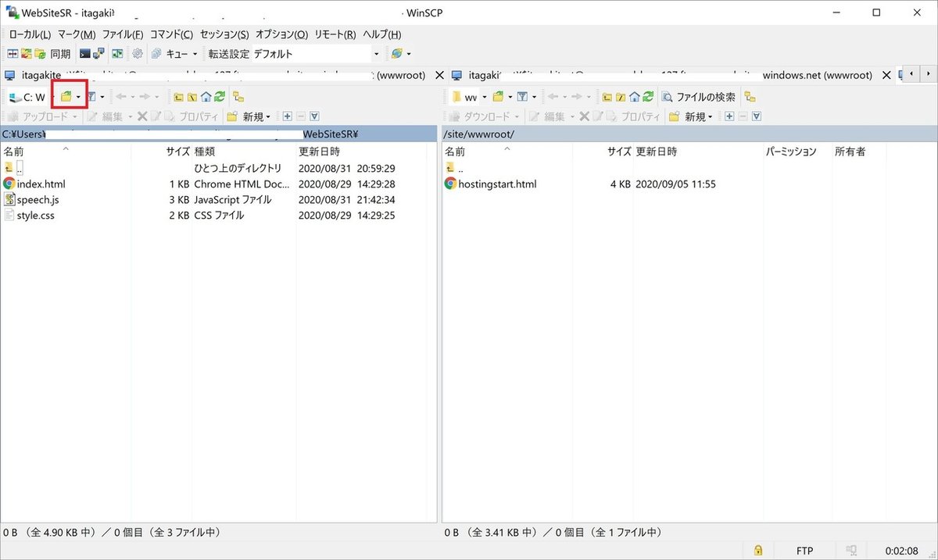This screenshot has height=560, width=938.
Task: Click the remote filter icon
Action: coord(523,97)
